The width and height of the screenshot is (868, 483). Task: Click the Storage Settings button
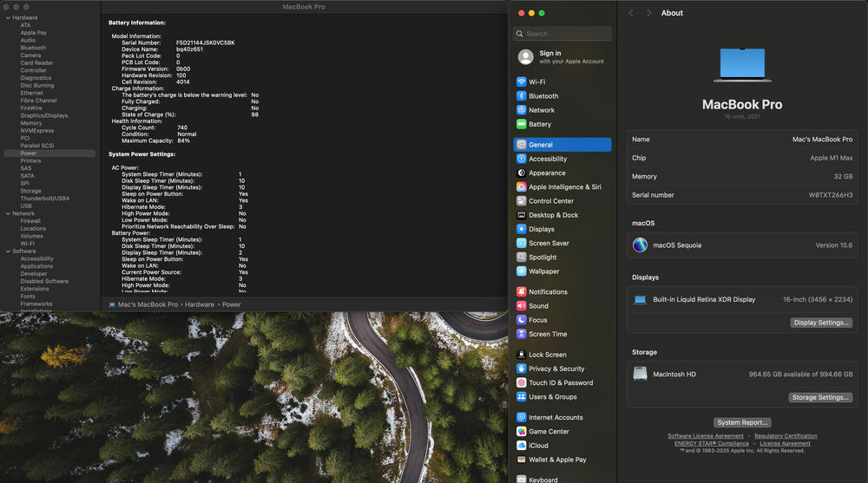820,397
